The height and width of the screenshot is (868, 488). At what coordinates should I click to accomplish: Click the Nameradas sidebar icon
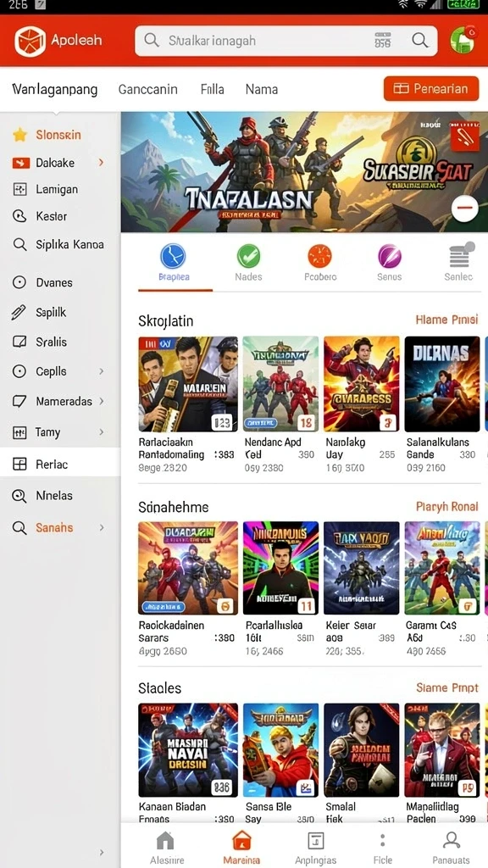coord(19,401)
